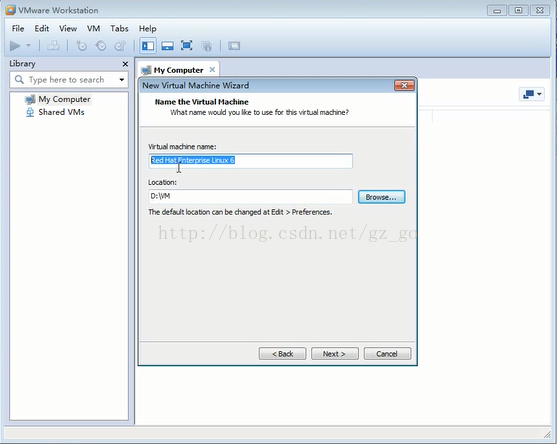Open the power options dropdown arrow
Screen dimensions: 557x444
29,45
